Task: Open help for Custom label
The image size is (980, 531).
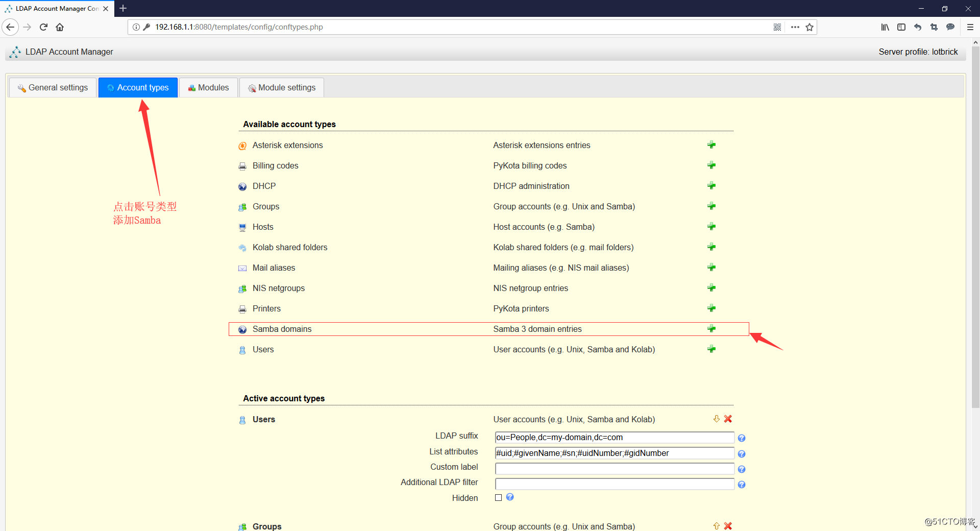Action: point(742,469)
